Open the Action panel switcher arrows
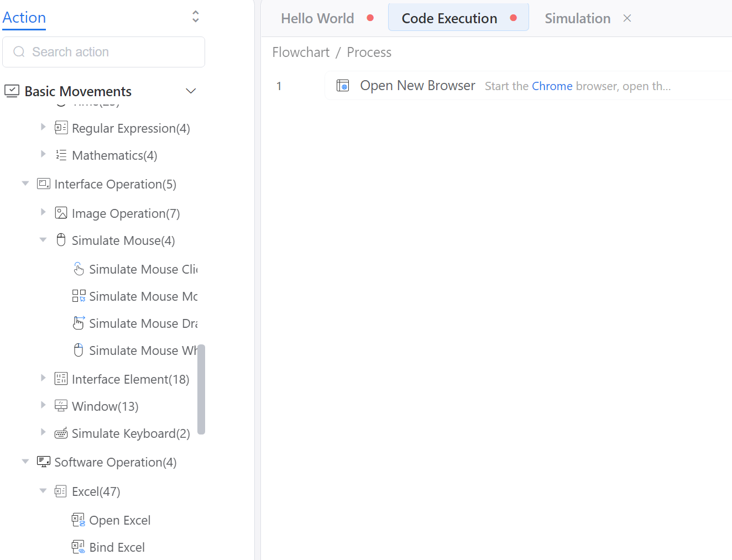The image size is (732, 560). 195,16
